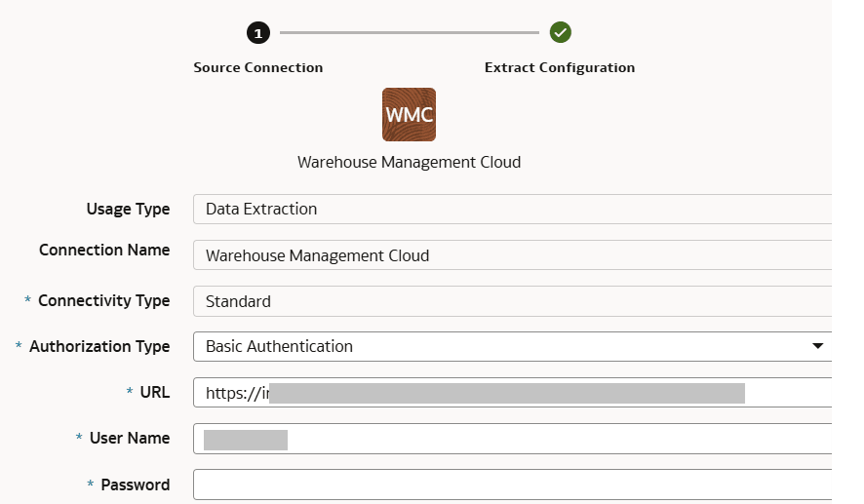Click the Password label
864x504 pixels.
click(x=135, y=485)
